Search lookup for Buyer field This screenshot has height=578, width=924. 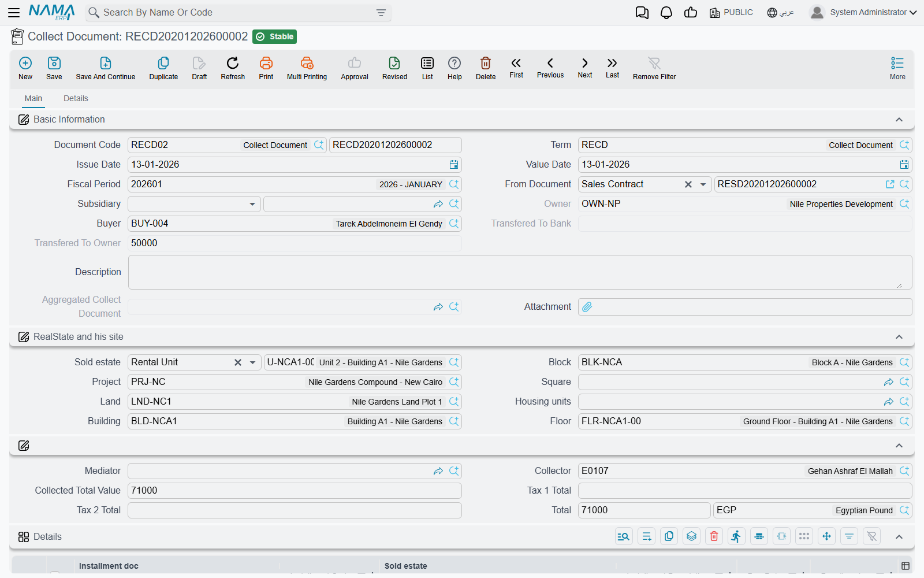click(x=454, y=224)
